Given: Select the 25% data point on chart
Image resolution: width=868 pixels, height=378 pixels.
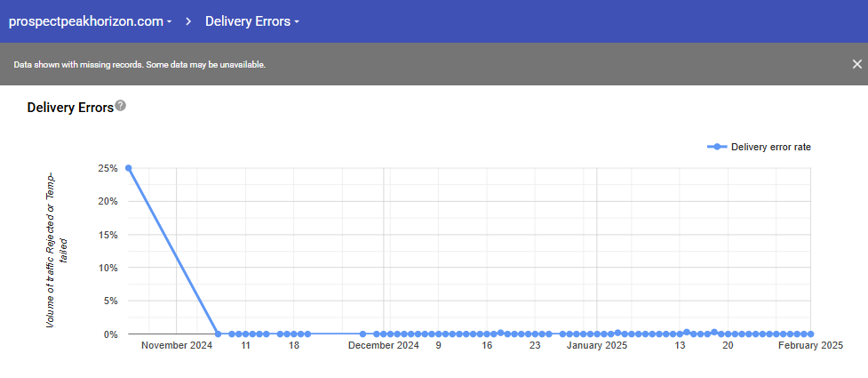Looking at the screenshot, I should [129, 168].
